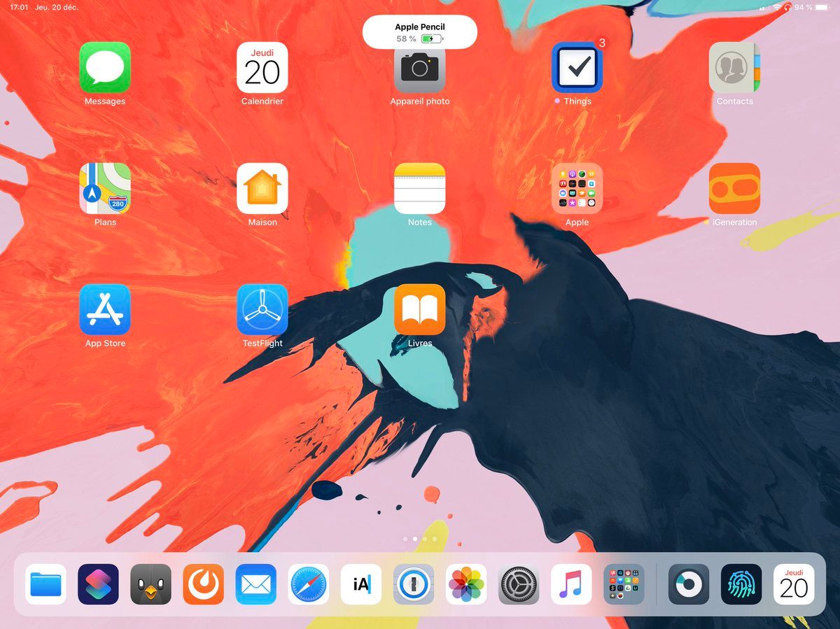Open Settings gear in the dock
This screenshot has width=840, height=629.
519,584
